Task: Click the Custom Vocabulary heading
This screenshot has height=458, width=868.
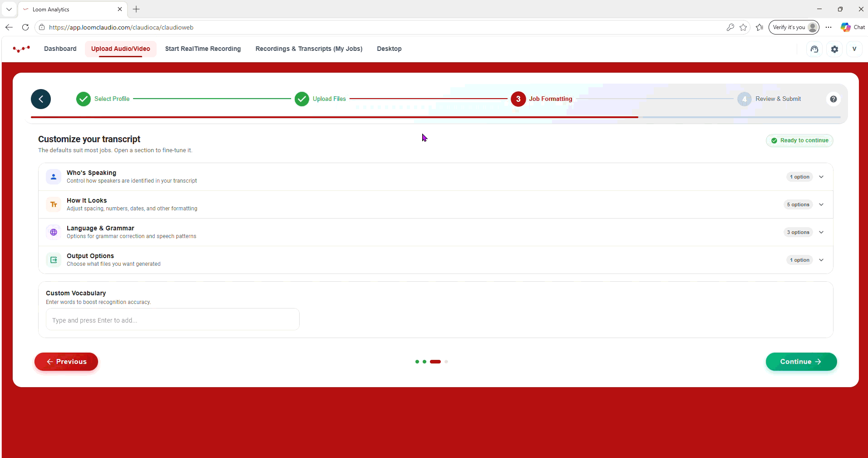Action: tap(76, 293)
